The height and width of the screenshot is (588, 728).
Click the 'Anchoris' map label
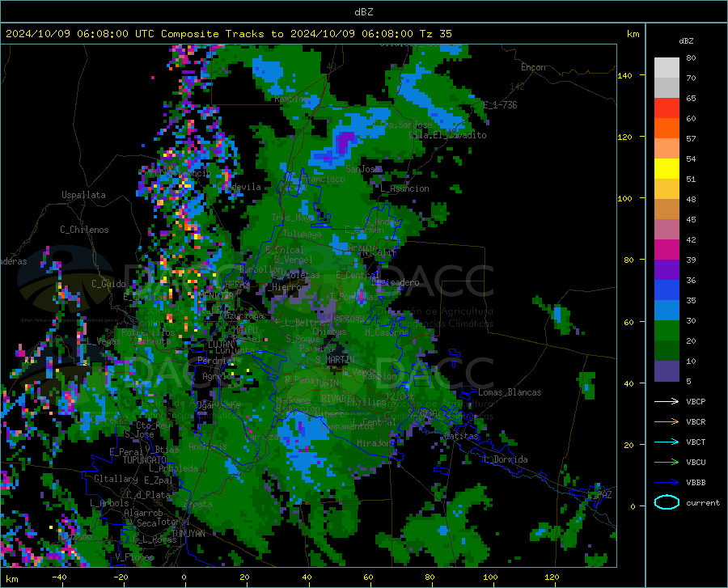(208, 446)
